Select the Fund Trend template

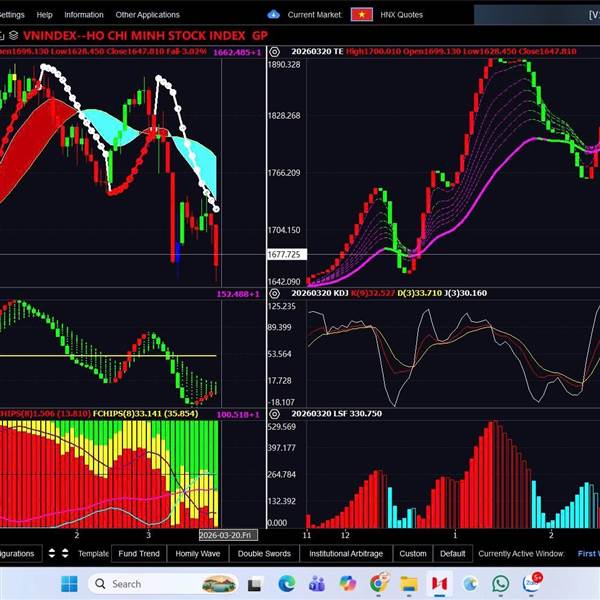(x=138, y=553)
